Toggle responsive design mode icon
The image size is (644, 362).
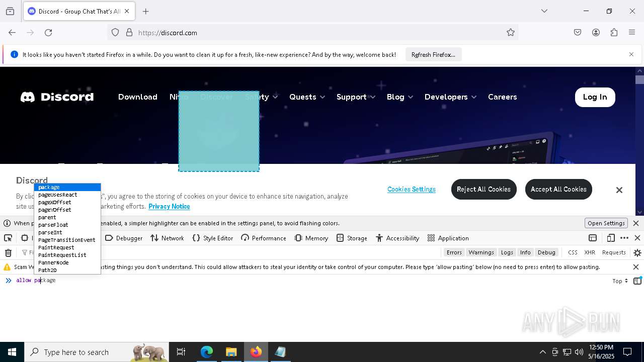[x=611, y=238]
